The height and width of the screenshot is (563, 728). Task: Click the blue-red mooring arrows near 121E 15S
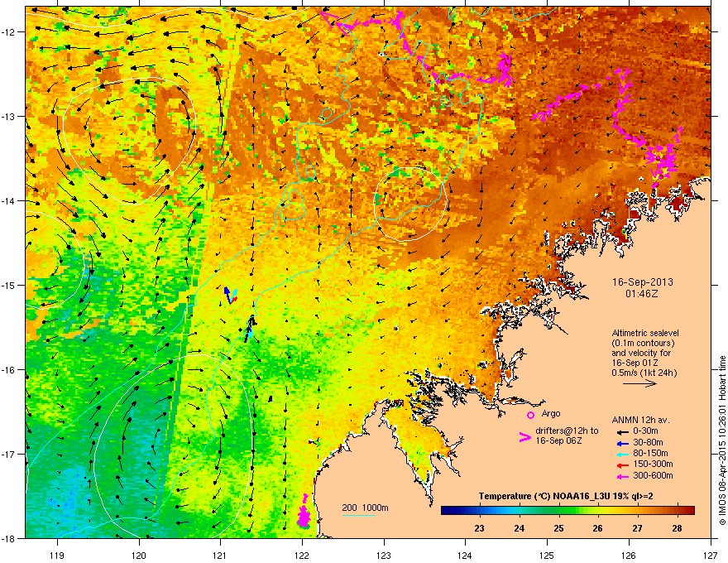pyautogui.click(x=230, y=295)
